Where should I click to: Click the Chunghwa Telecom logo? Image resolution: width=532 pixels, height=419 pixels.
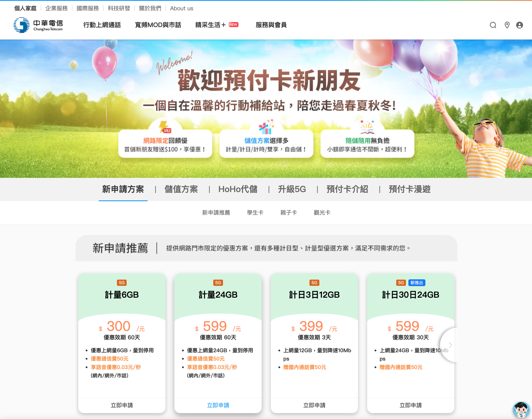point(38,25)
